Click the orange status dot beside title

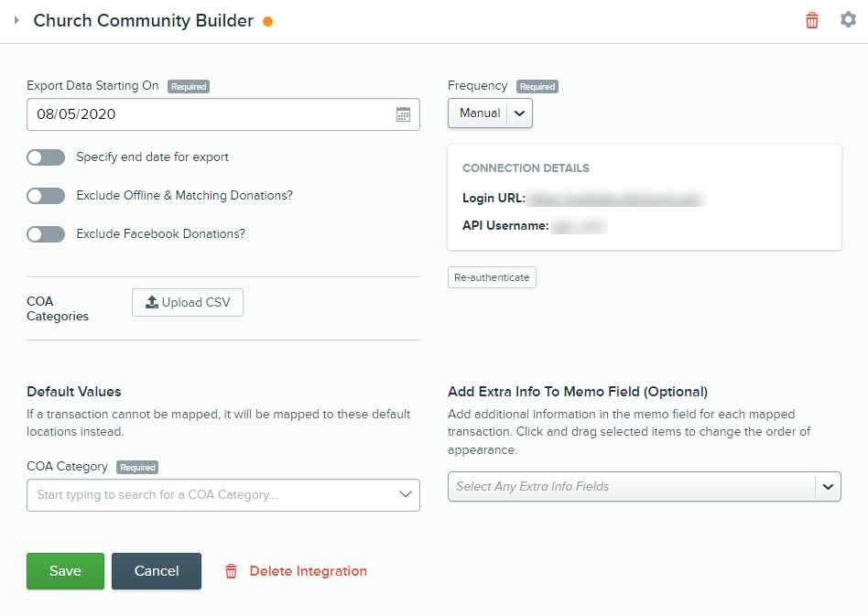268,22
